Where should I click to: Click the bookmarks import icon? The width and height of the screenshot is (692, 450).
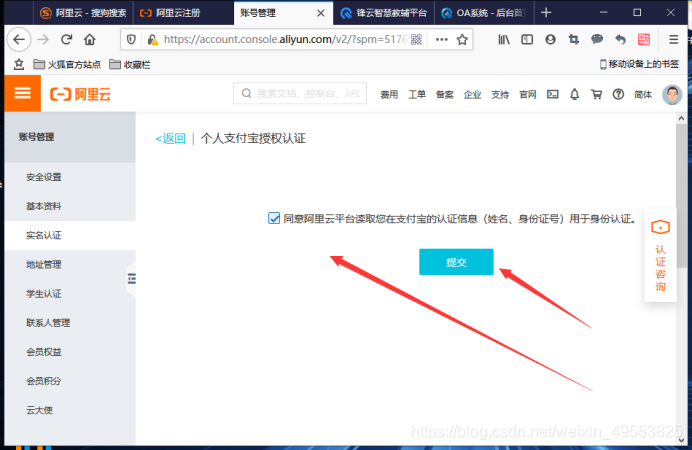point(19,64)
